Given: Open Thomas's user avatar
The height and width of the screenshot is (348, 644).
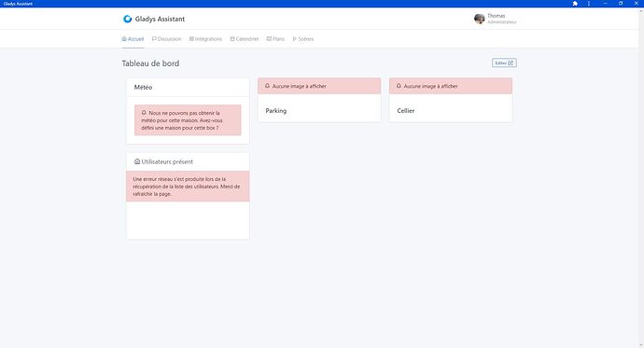Looking at the screenshot, I should pyautogui.click(x=480, y=19).
